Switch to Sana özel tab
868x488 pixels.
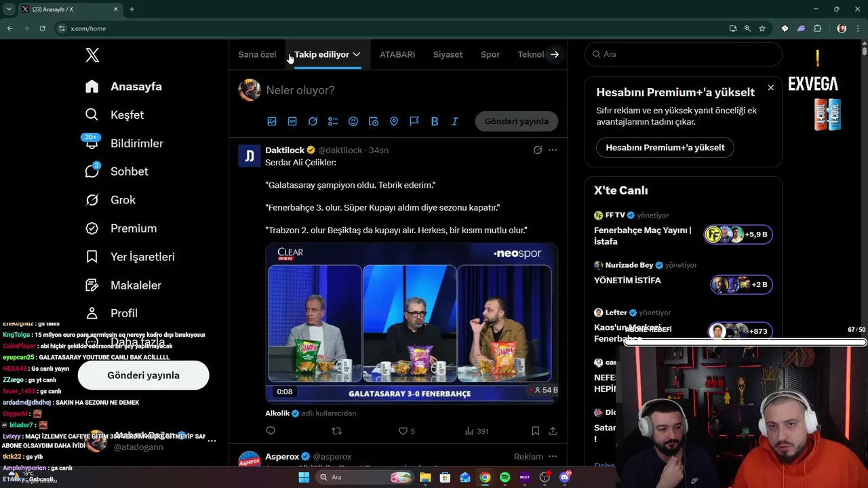click(x=257, y=54)
